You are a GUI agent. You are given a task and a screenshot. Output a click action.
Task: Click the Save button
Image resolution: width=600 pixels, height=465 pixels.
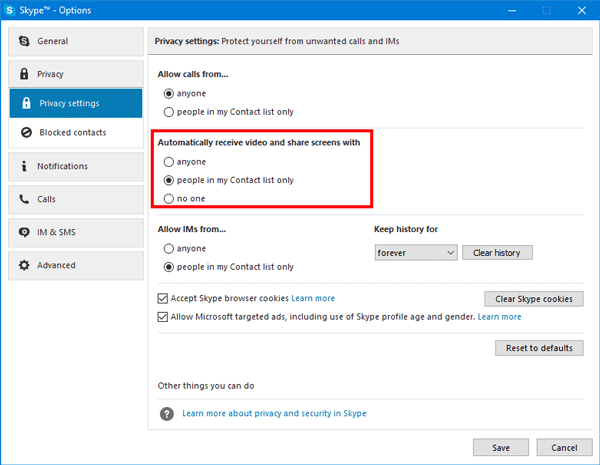500,447
